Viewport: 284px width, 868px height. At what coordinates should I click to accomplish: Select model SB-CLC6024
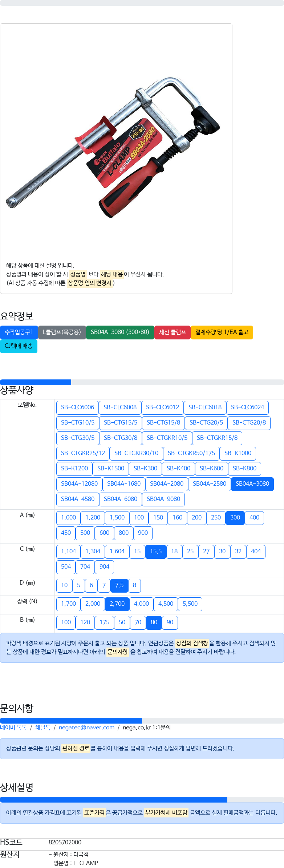247,407
